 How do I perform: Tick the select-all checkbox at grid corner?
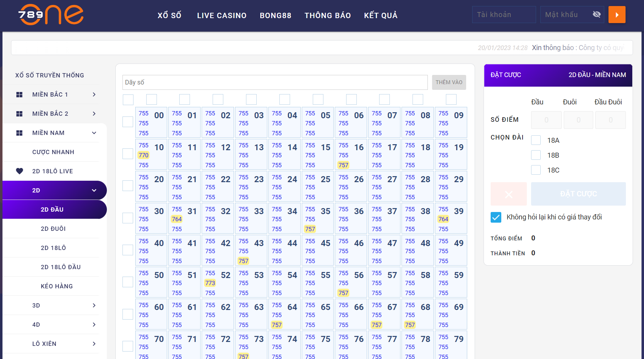128,100
